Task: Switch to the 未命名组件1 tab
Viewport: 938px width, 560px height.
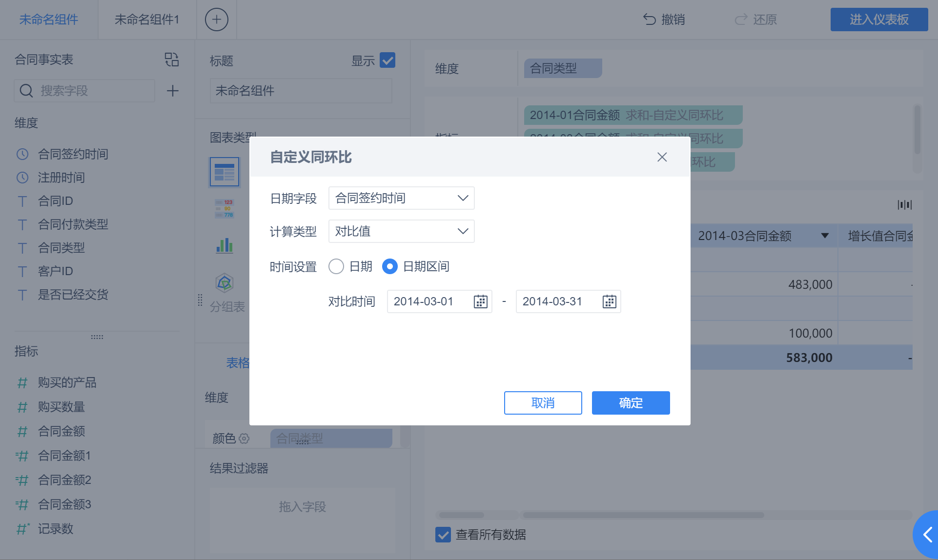Action: [147, 20]
